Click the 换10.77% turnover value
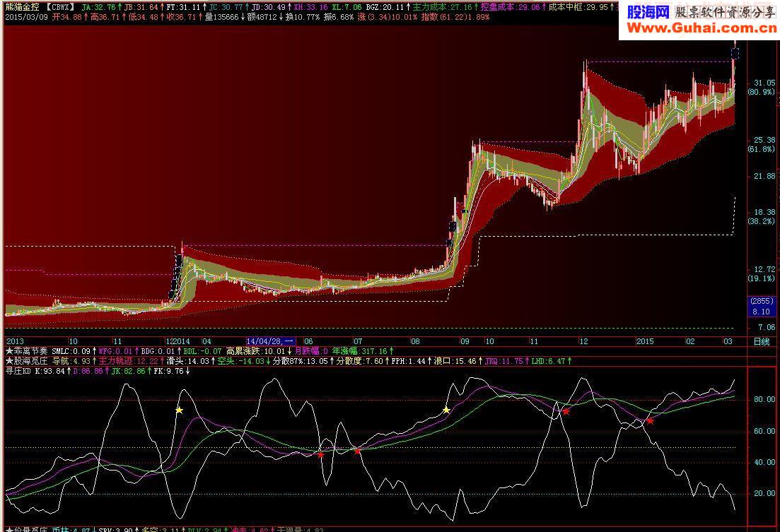This screenshot has height=532, width=780. coord(303,17)
